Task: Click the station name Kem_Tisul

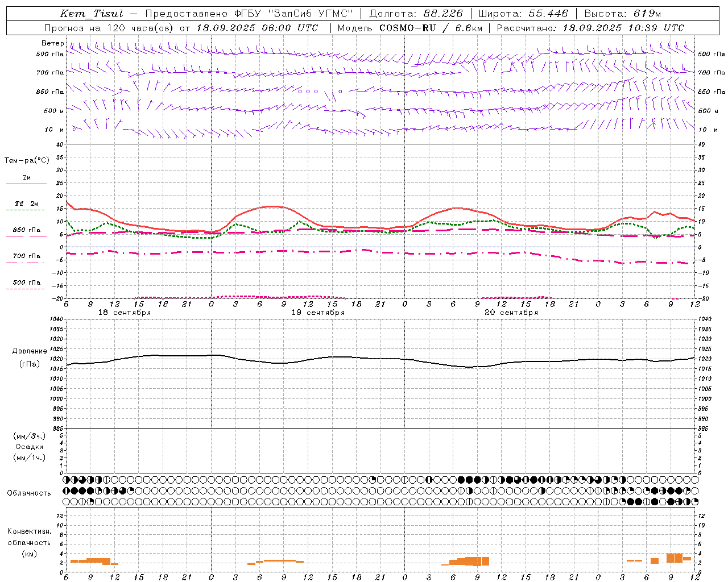Action: click(x=92, y=14)
